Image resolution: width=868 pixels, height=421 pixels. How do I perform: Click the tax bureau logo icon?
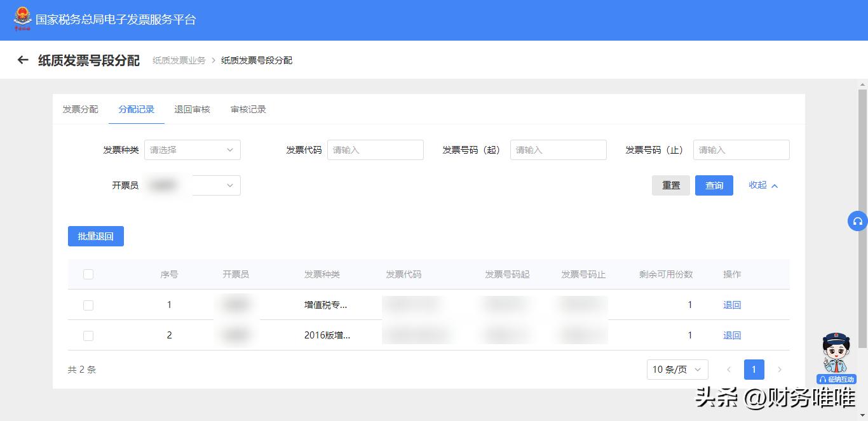pos(23,18)
